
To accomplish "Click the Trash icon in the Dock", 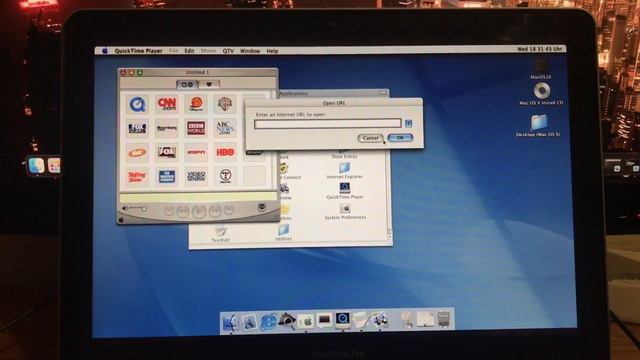I will pos(444,319).
